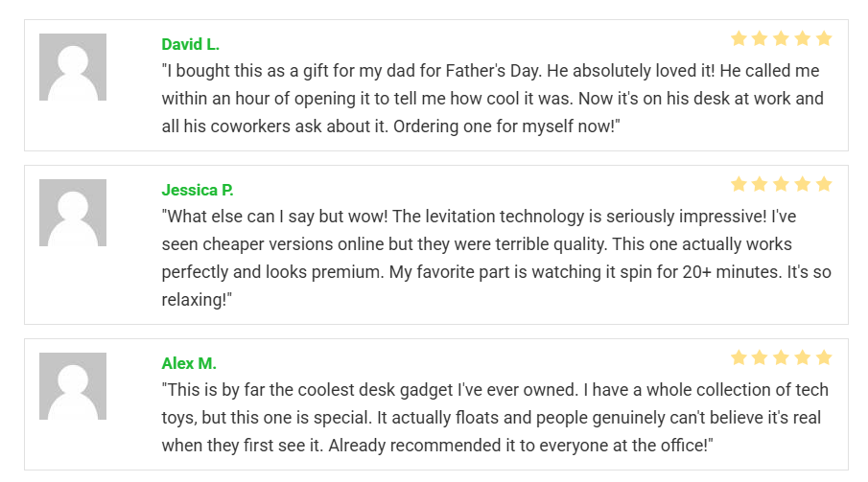Open the David L. reviewer name
Screen dimensions: 868x482
point(190,44)
